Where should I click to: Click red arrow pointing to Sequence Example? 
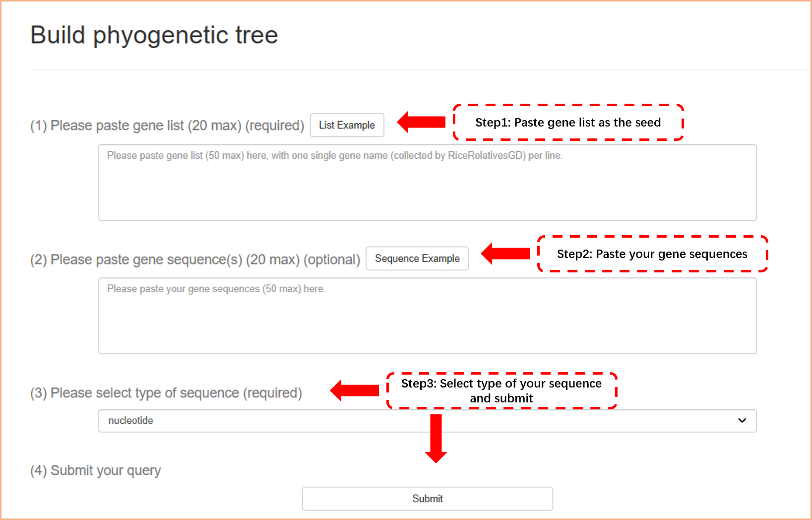(x=505, y=254)
